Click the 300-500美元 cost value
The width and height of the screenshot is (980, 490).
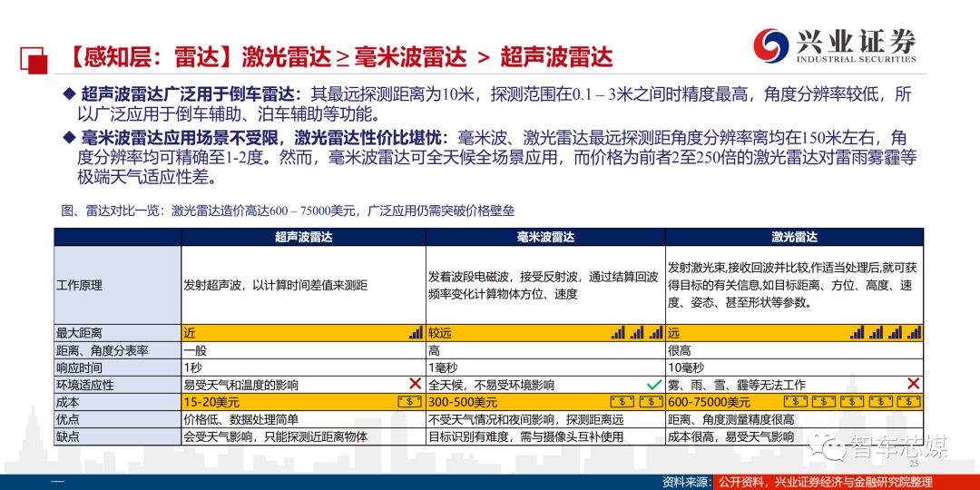(463, 402)
